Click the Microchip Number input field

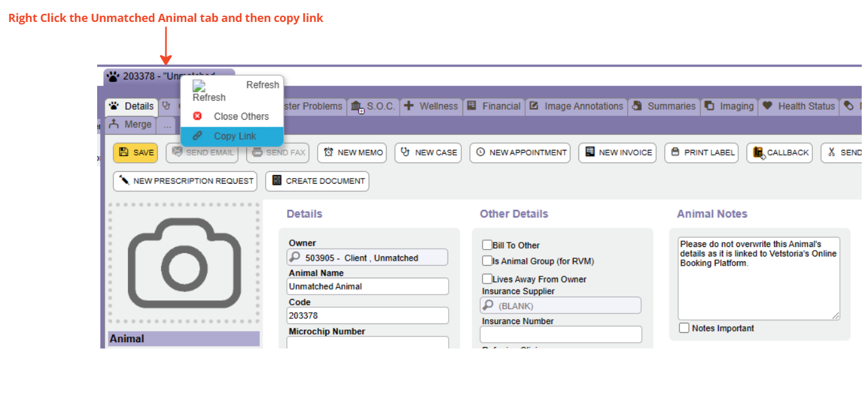368,343
